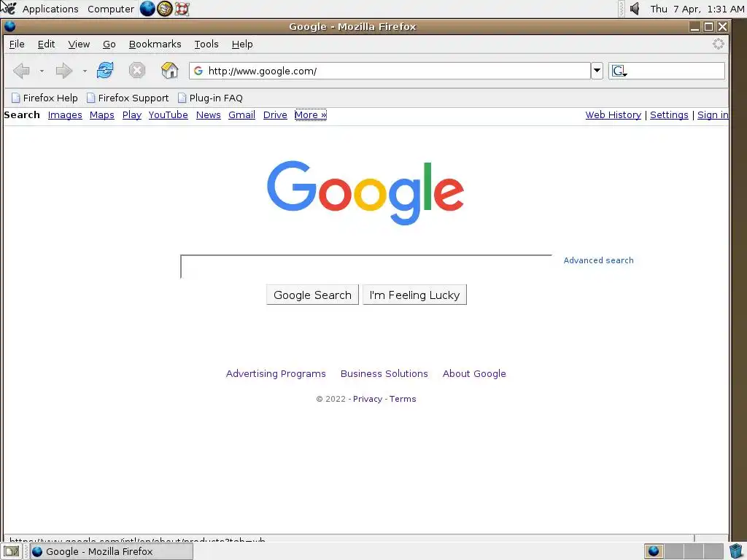Click the I'm Feeling Lucky button
The width and height of the screenshot is (747, 560).
(414, 295)
